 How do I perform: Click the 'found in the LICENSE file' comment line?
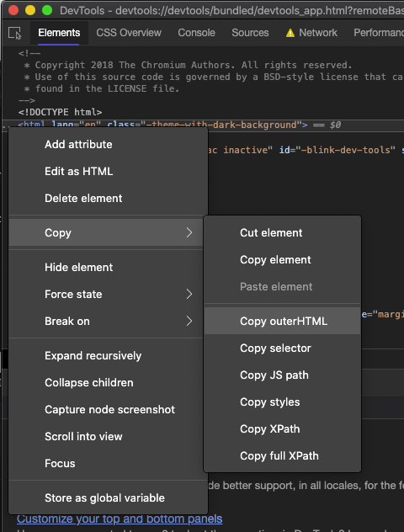tap(102, 89)
